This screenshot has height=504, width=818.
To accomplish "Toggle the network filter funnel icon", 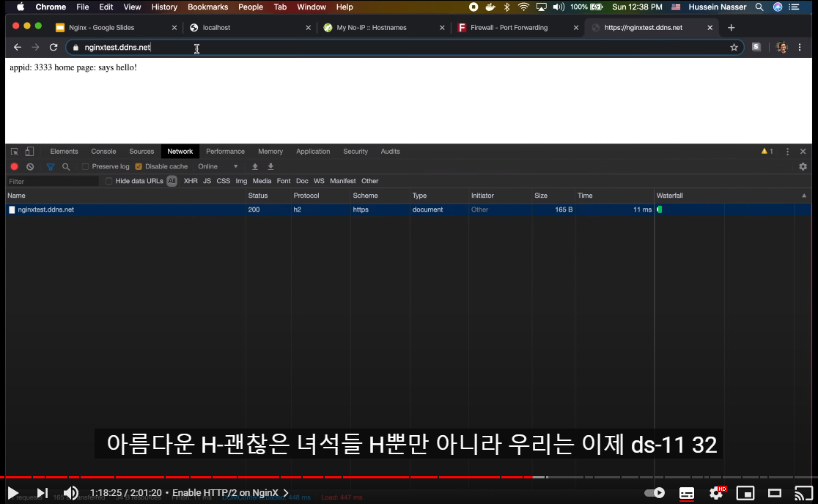I will pyautogui.click(x=51, y=167).
